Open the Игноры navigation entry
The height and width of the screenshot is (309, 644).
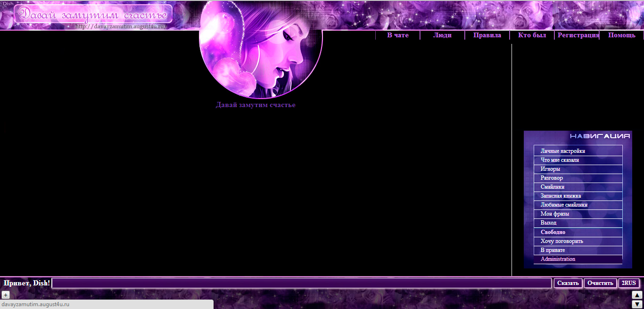point(578,169)
